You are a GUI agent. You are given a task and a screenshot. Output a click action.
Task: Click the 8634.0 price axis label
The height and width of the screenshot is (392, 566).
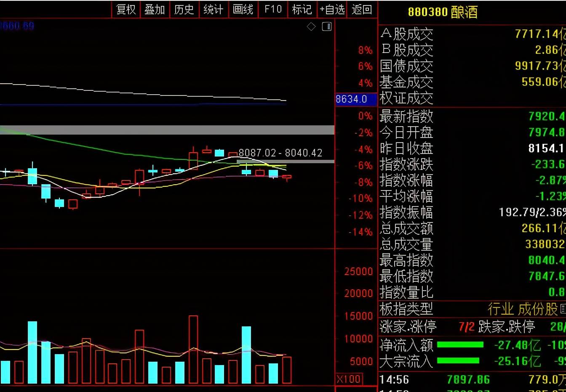[351, 99]
